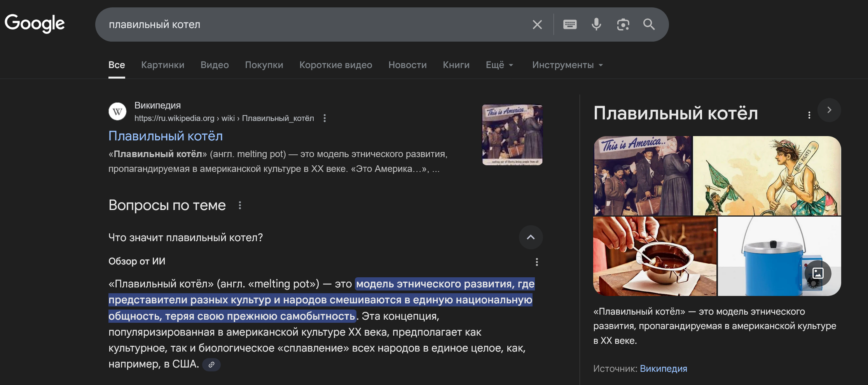Click the Википедия site name above result
868x385 pixels.
157,105
